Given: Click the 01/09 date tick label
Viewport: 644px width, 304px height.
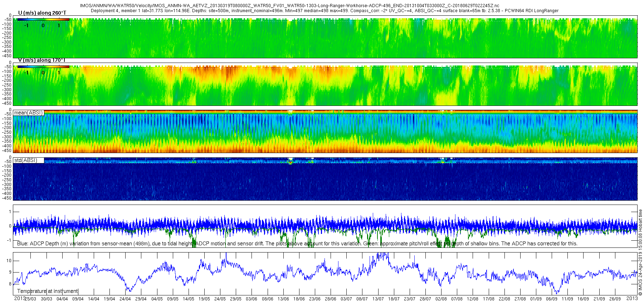Looking at the screenshot, I should tap(536, 299).
